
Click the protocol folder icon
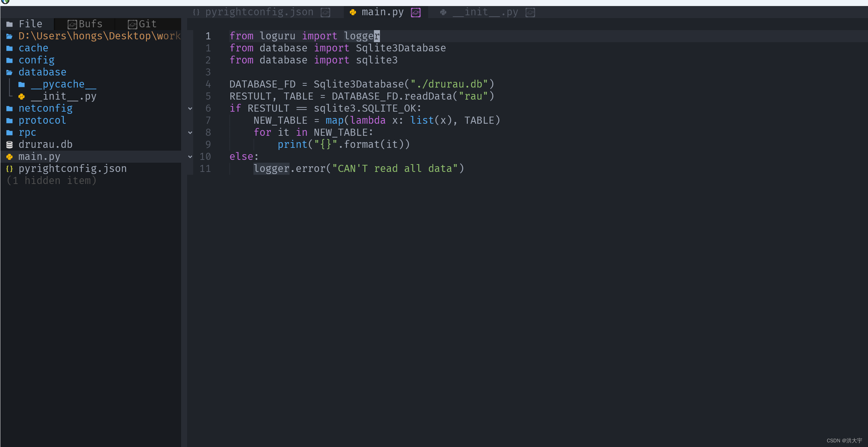pos(10,121)
